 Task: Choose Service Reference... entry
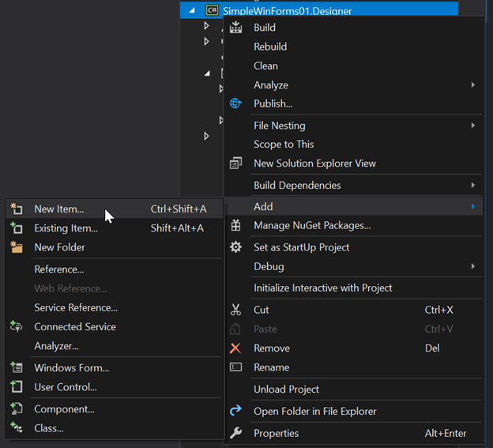click(x=114, y=307)
